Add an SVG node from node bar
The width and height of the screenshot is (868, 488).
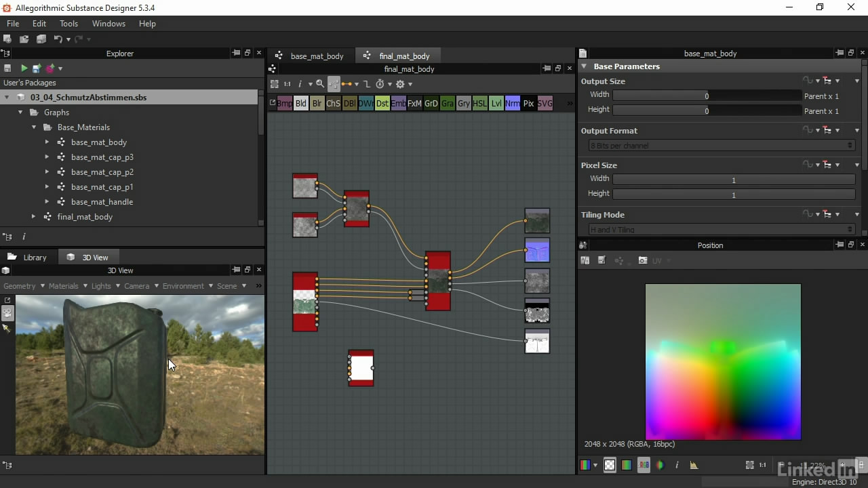pyautogui.click(x=545, y=104)
